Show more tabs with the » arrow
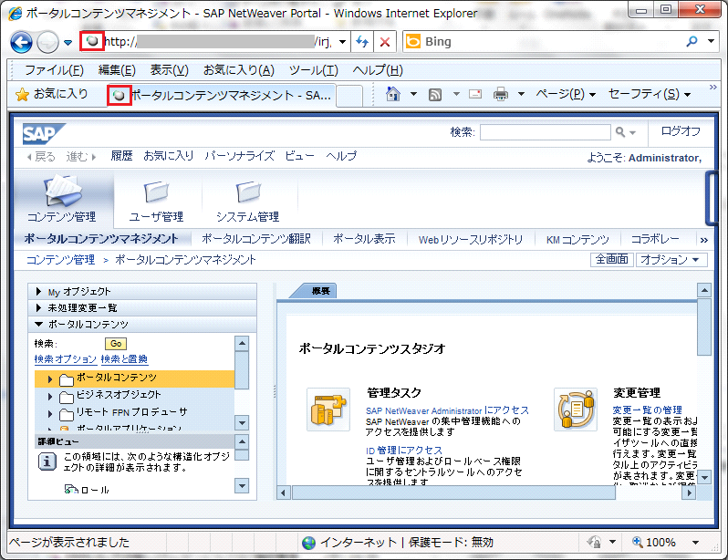The image size is (728, 560). tap(704, 240)
